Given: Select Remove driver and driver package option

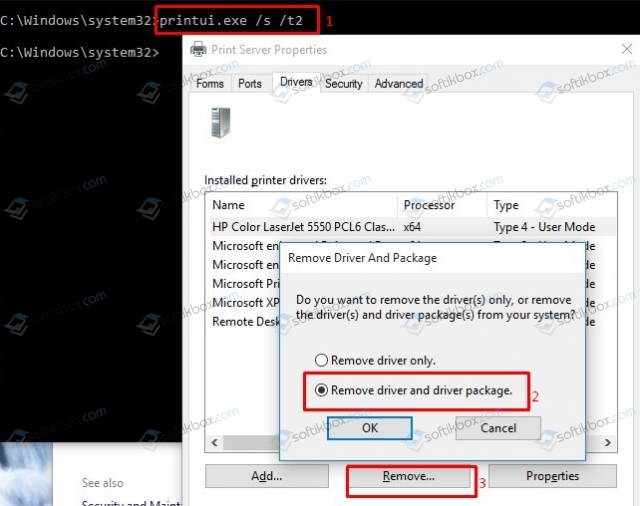Looking at the screenshot, I should point(321,391).
